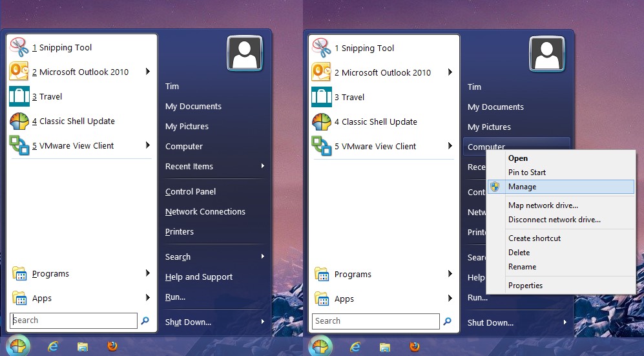Open Control Panel from left Start menu
Image resolution: width=644 pixels, height=356 pixels.
click(191, 191)
